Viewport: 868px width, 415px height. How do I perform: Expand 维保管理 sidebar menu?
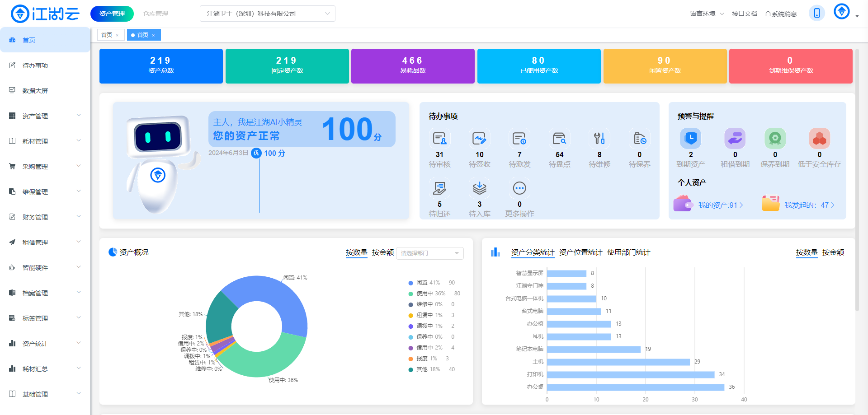point(45,192)
